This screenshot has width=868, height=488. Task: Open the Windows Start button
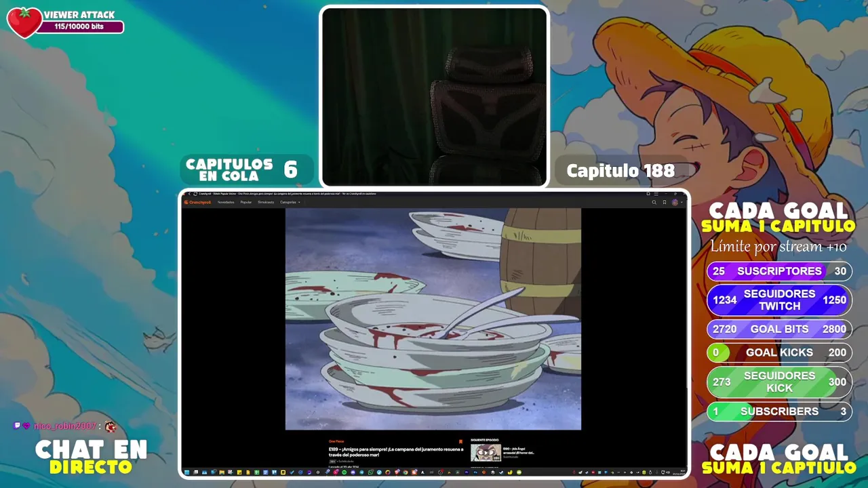point(186,472)
